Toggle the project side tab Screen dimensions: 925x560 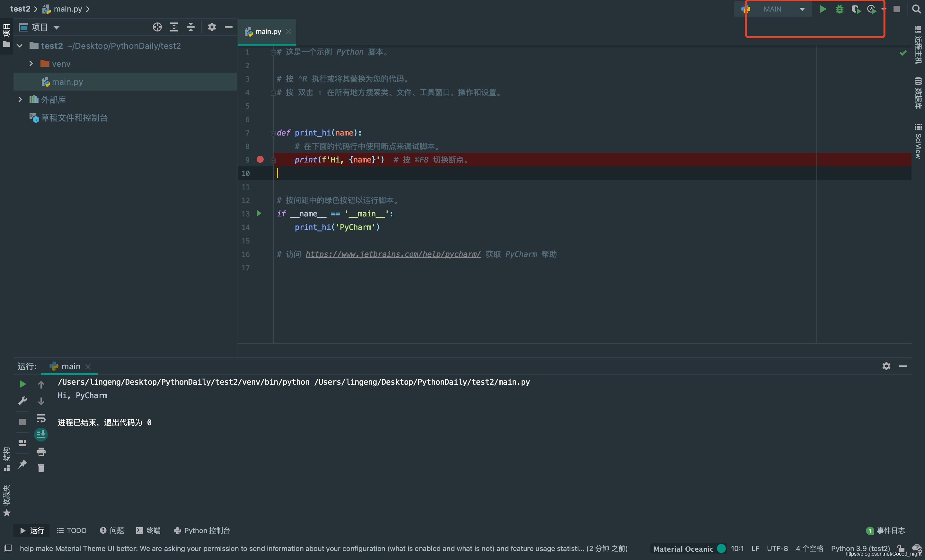(6, 35)
